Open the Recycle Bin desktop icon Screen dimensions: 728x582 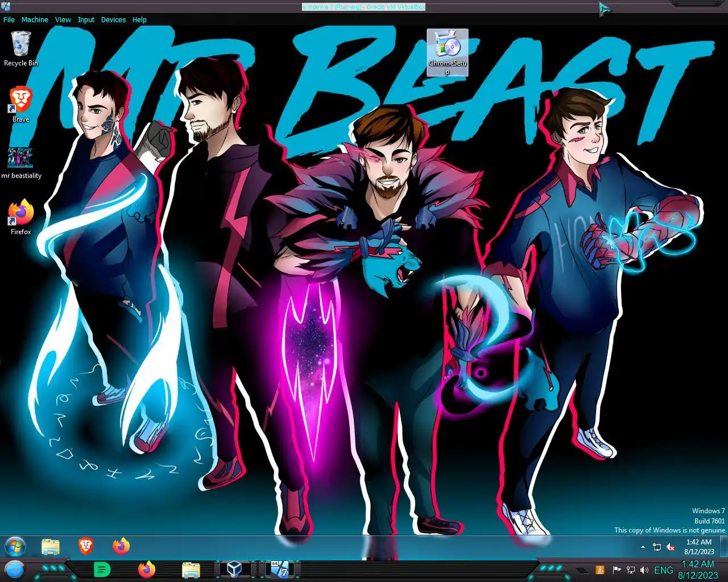[x=20, y=49]
